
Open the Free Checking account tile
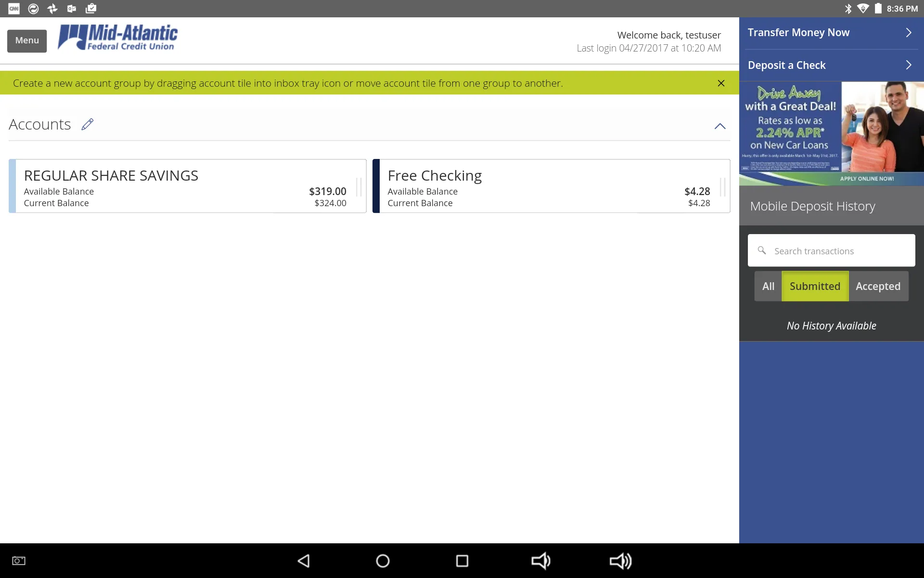pos(551,186)
